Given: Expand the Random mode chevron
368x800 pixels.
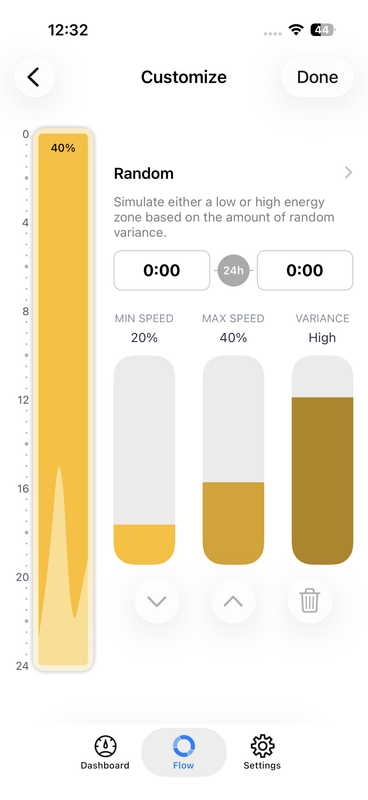Looking at the screenshot, I should [349, 173].
